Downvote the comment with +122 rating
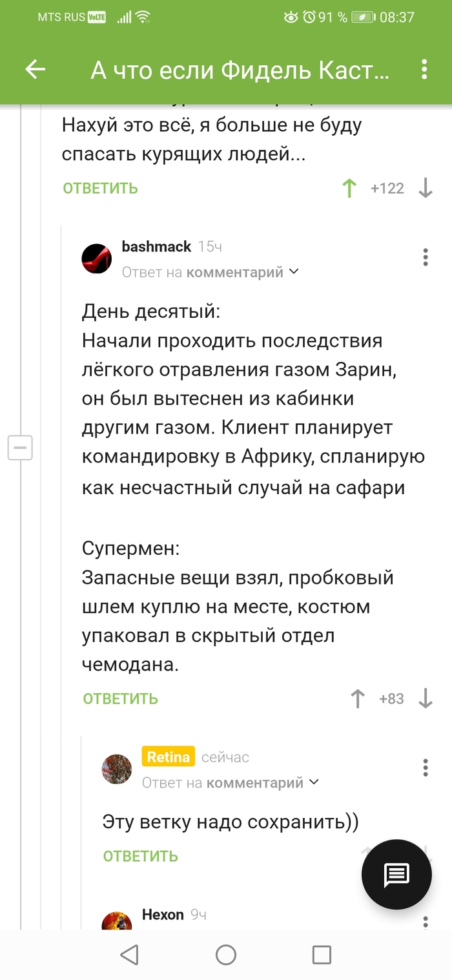The height and width of the screenshot is (980, 452). click(x=425, y=188)
